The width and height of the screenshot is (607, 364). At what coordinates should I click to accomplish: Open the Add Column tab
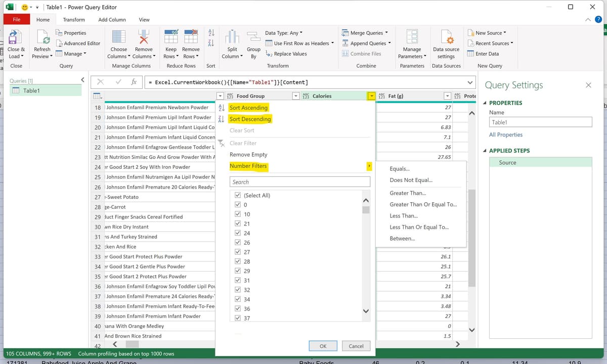point(112,20)
